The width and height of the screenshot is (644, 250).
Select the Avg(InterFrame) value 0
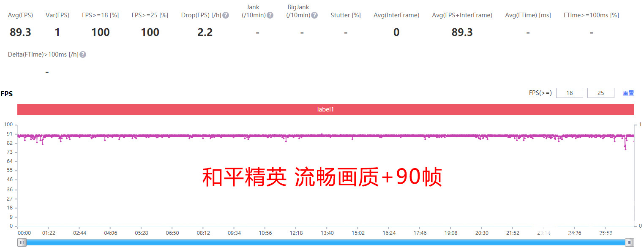coord(396,33)
